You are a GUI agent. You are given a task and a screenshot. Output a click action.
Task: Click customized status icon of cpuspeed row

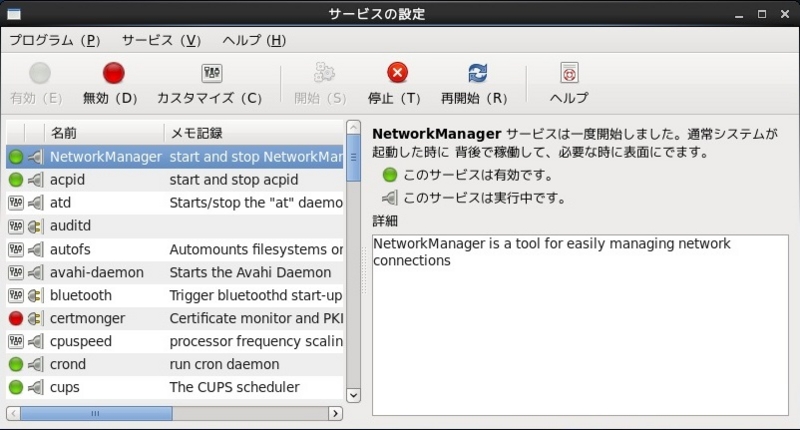16,341
